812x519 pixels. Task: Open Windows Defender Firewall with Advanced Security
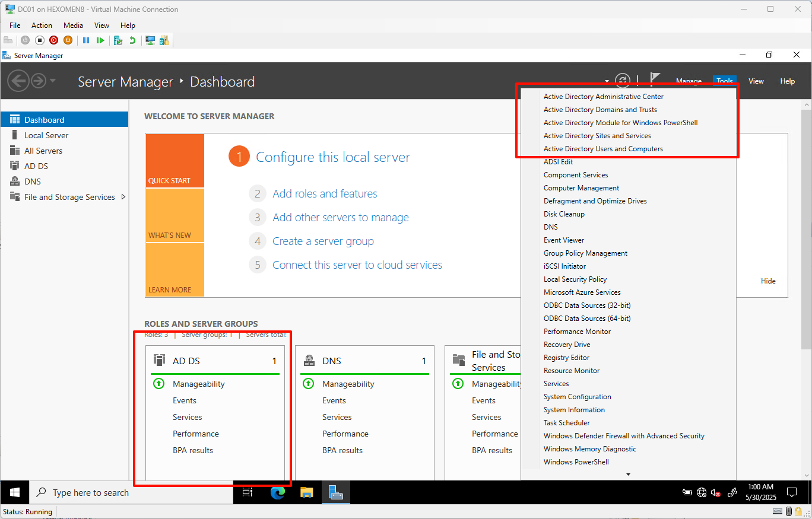pos(624,436)
